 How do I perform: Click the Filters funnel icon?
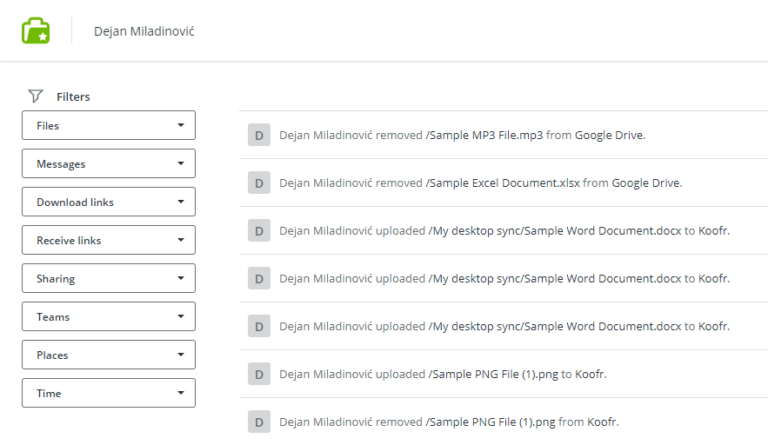(x=36, y=96)
